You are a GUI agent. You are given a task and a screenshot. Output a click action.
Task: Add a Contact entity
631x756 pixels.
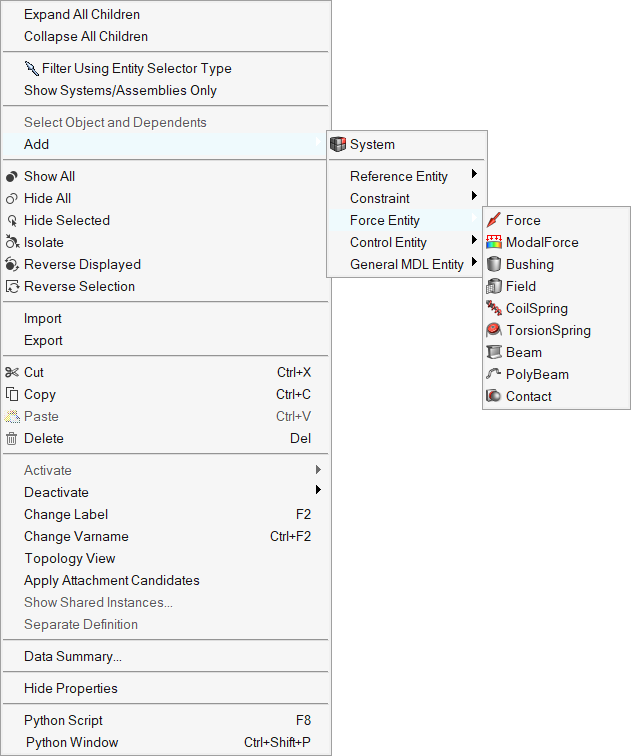click(528, 396)
